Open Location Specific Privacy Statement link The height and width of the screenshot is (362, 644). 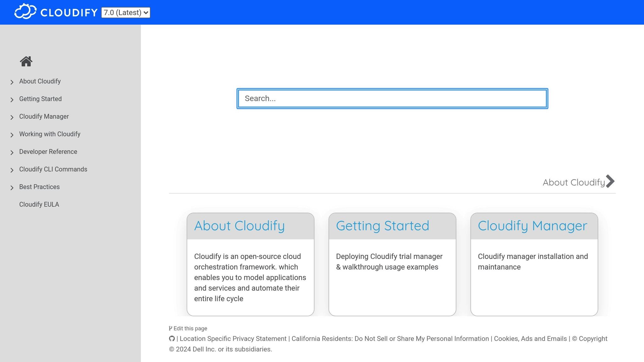(233, 339)
